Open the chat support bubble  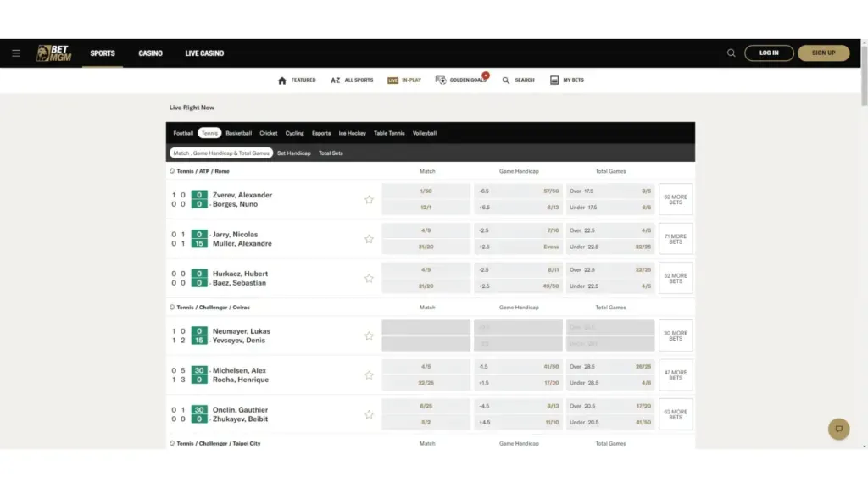pos(838,429)
